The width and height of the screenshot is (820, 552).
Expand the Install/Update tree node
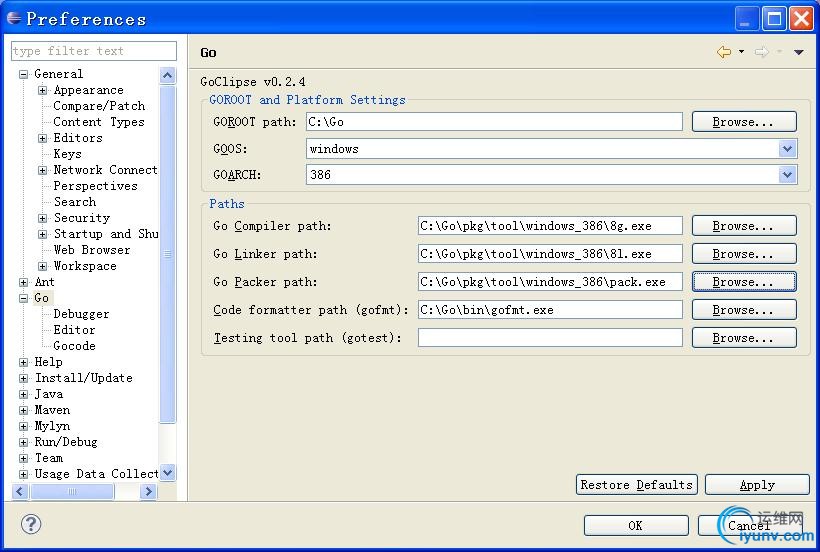24,378
